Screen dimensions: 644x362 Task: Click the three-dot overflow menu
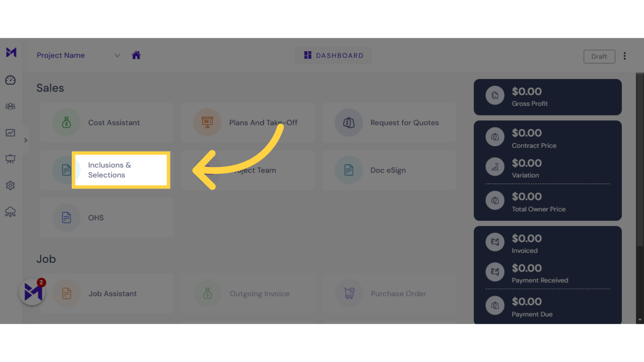pos(625,56)
